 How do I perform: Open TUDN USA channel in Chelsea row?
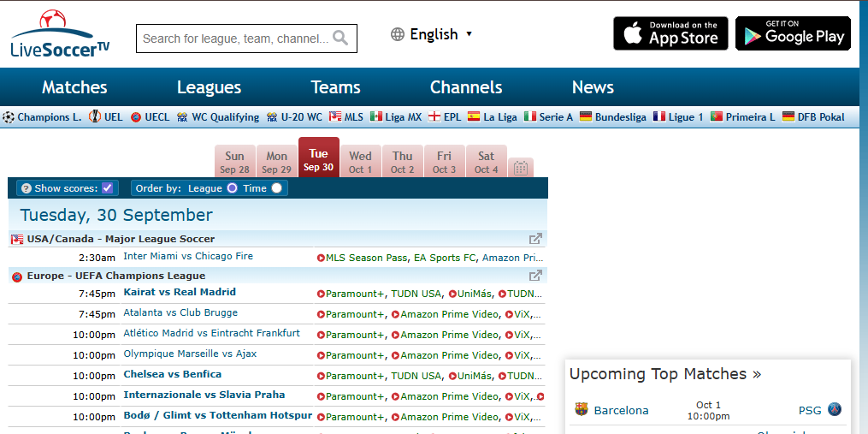416,376
